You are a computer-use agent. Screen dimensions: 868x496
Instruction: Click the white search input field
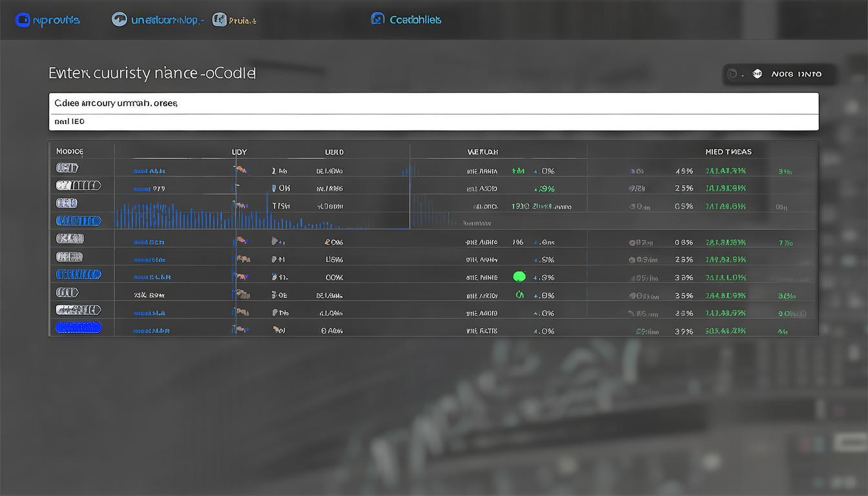tap(433, 103)
